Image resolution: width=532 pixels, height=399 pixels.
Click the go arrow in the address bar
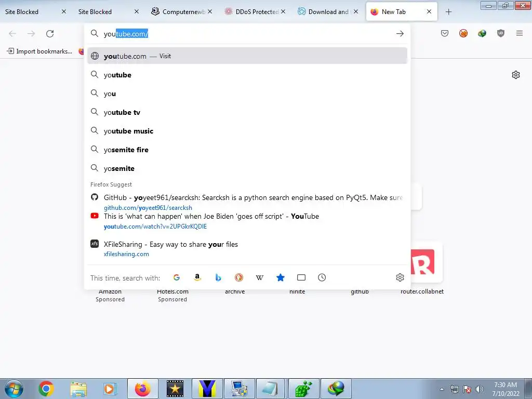coord(400,34)
